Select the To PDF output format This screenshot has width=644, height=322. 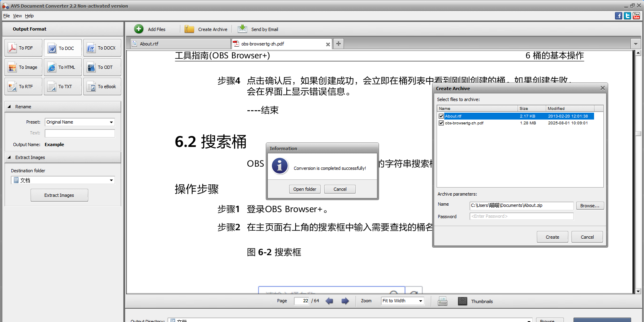(23, 48)
